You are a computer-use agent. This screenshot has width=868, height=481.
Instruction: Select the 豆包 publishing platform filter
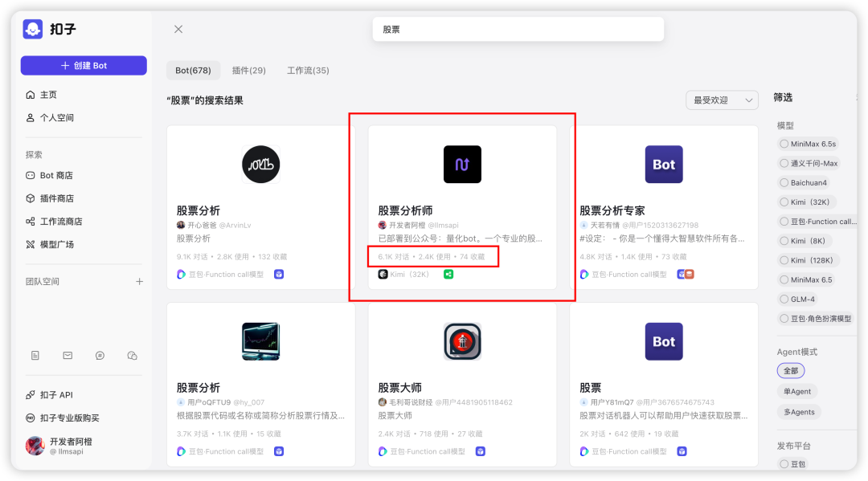coord(792,464)
